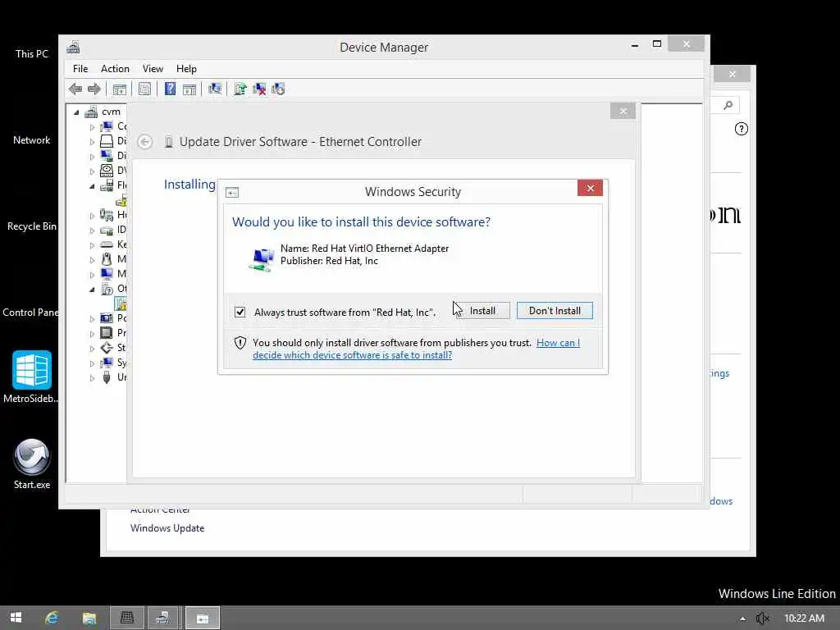Expand the Un (USB controllers) tree category

92,377
